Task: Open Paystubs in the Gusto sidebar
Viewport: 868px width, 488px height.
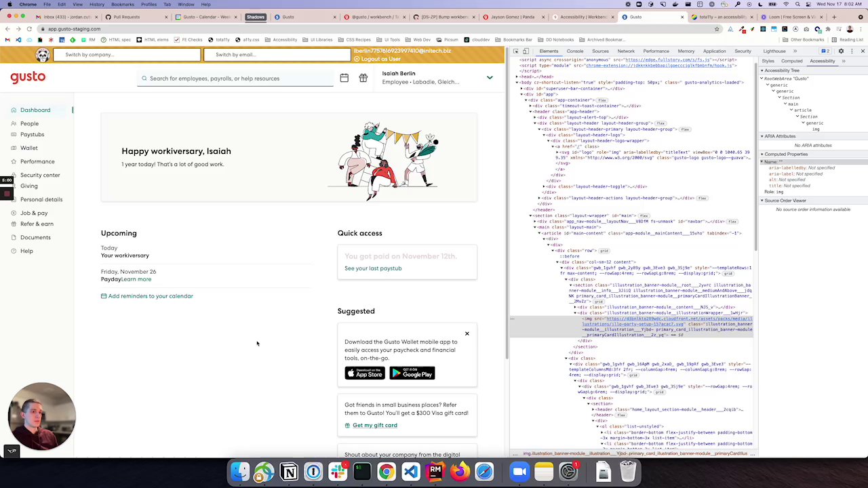Action: [32, 134]
